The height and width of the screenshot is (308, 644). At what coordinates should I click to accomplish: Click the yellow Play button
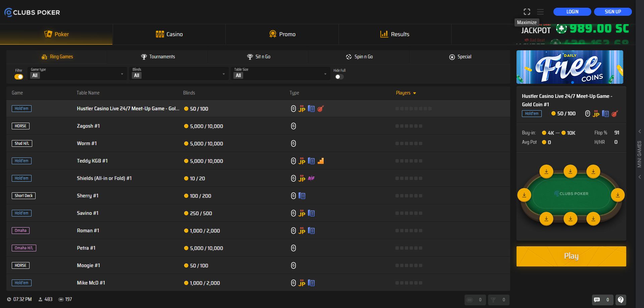(x=571, y=256)
